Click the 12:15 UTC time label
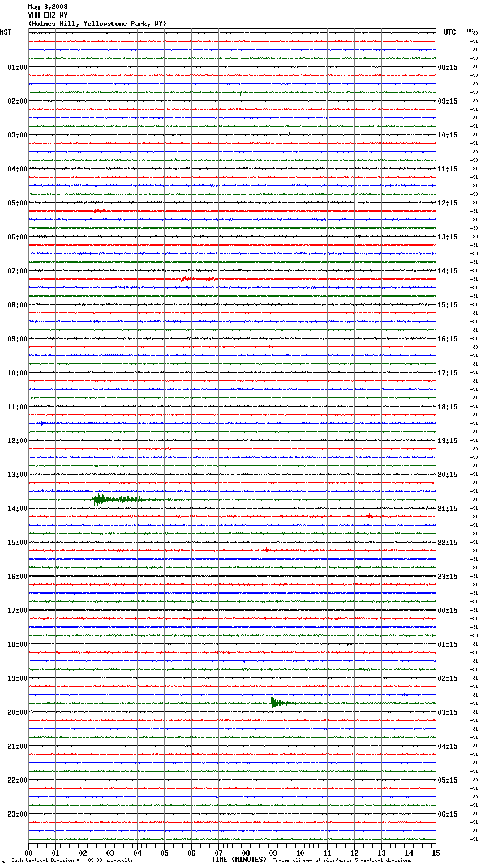481x868 pixels. pyautogui.click(x=448, y=203)
